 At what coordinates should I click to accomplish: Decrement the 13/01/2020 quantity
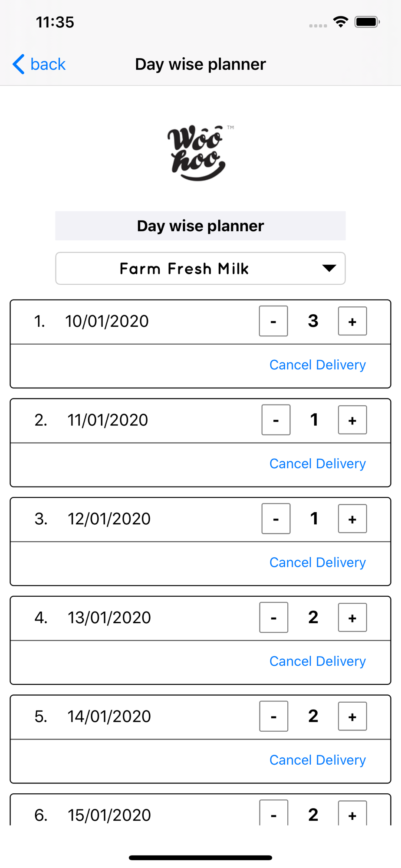[x=273, y=618]
